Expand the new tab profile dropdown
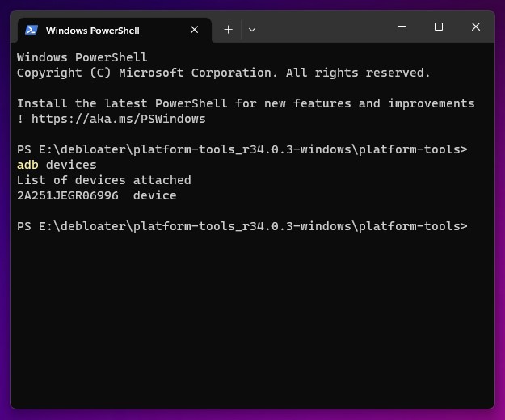 pos(252,30)
